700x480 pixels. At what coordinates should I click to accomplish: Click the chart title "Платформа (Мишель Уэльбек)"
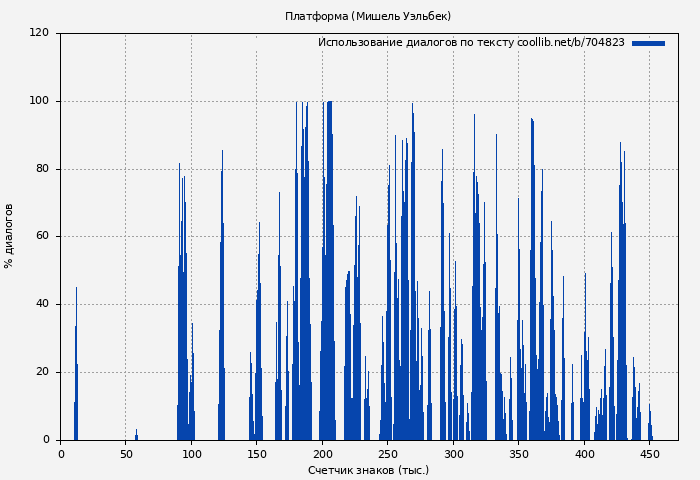pos(368,16)
